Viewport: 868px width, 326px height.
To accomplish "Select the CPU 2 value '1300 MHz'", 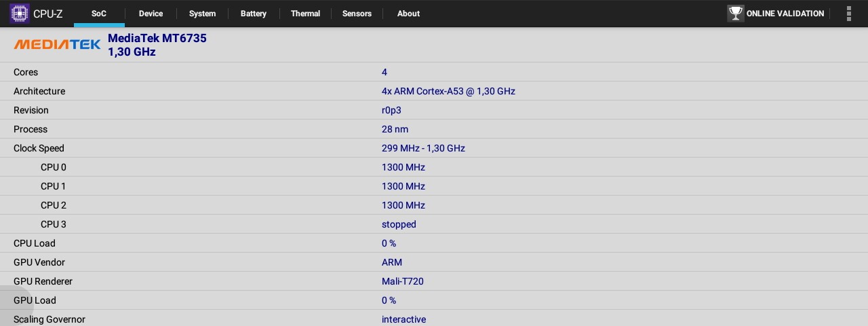I will coord(403,205).
